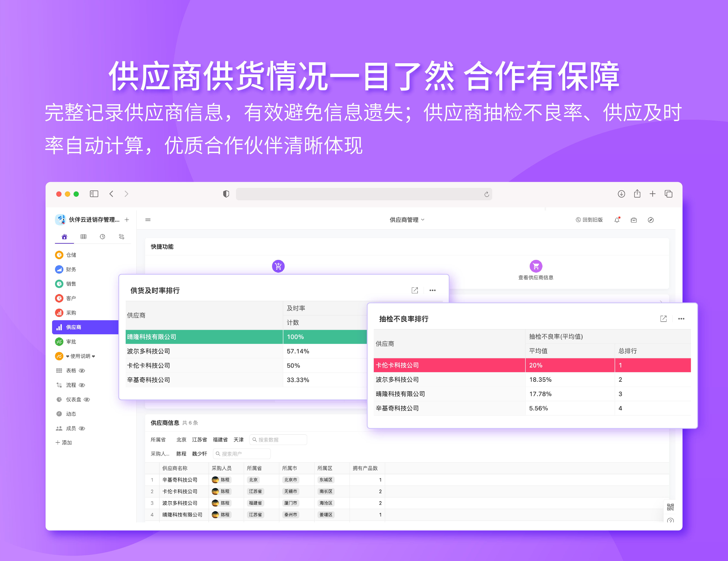728x561 pixels.
Task: Filter 所属省 by 北京
Action: [x=181, y=440]
